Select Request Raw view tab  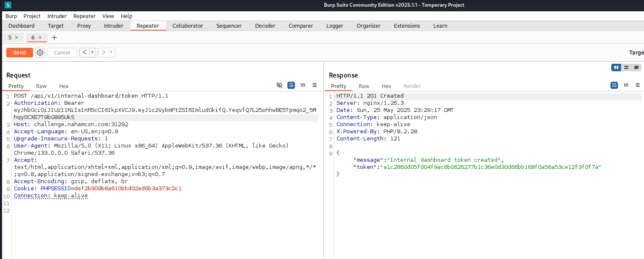(x=41, y=86)
